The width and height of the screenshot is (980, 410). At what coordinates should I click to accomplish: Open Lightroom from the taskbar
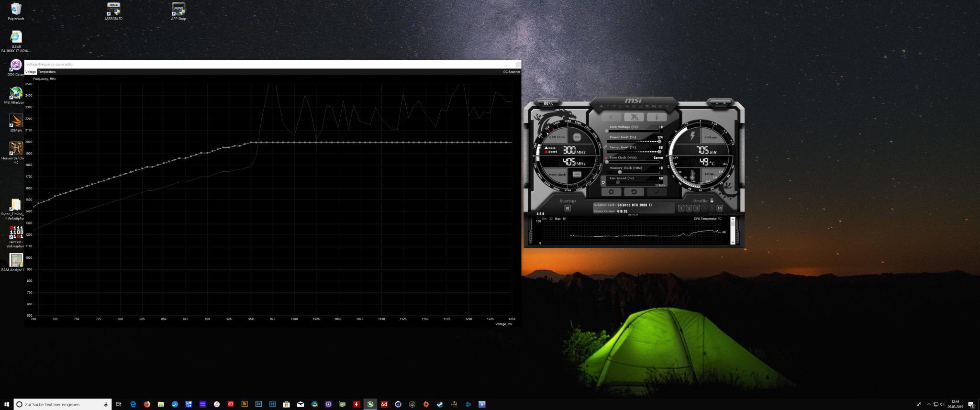258,404
